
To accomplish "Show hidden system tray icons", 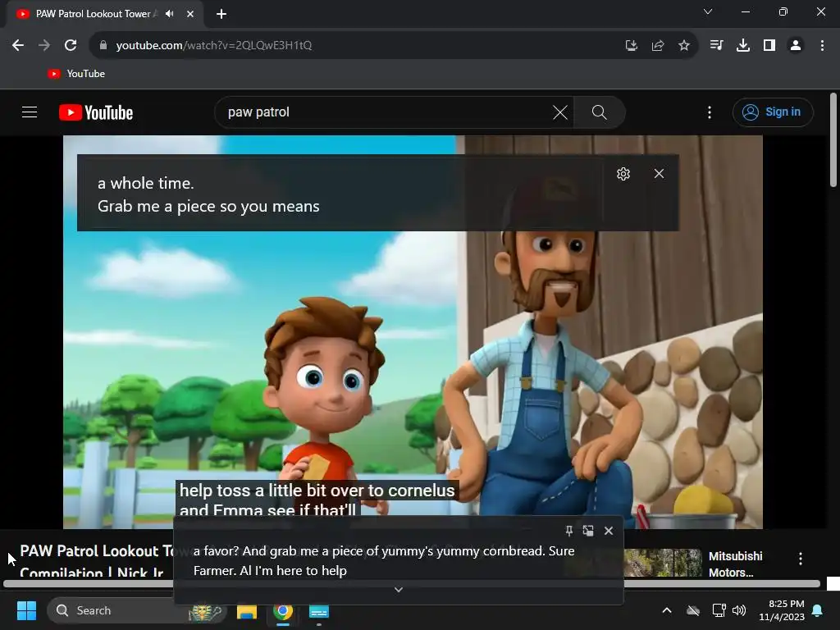I will coord(667,610).
